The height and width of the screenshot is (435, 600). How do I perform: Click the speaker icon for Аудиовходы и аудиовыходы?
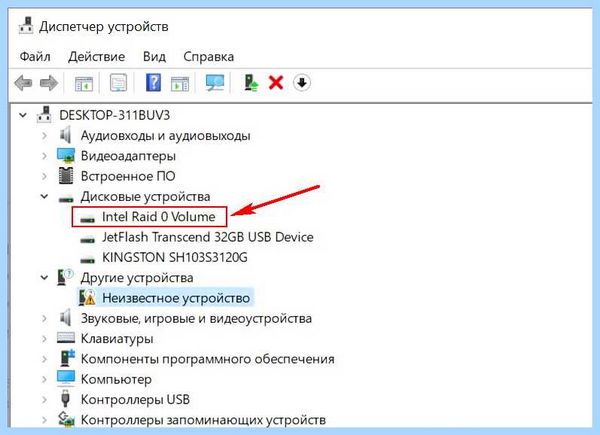click(66, 135)
